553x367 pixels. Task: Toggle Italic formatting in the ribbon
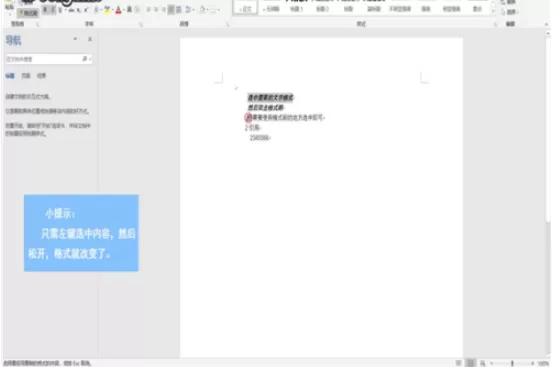[52, 10]
